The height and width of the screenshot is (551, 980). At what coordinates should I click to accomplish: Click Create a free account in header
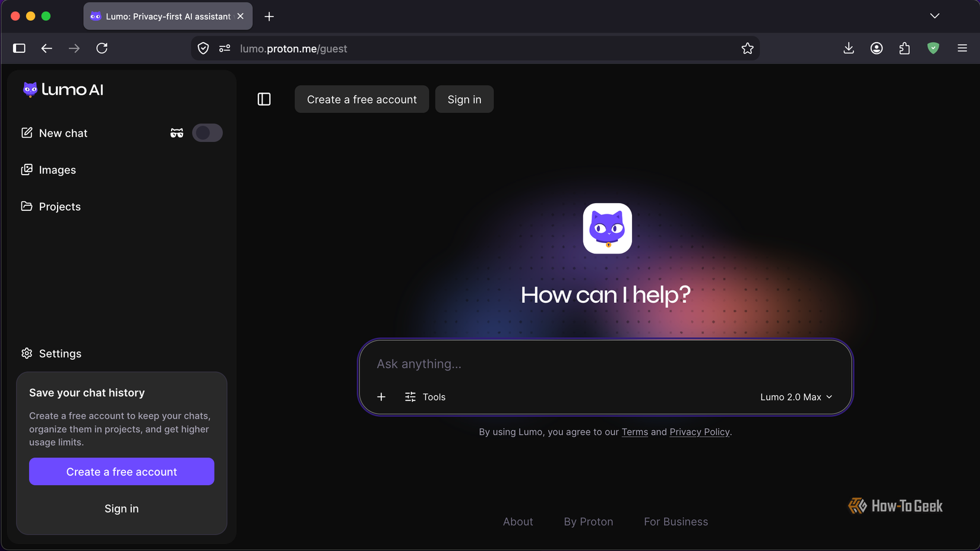(x=362, y=99)
